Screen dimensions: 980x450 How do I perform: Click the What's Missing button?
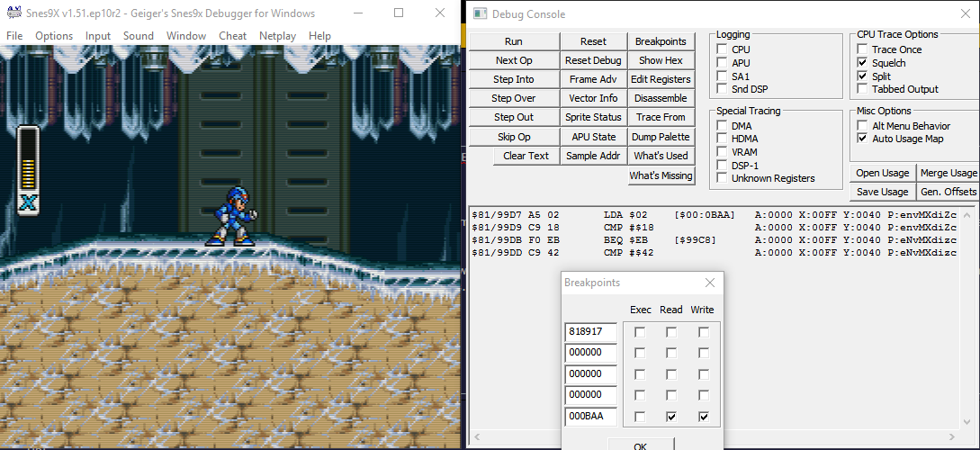[x=661, y=175]
